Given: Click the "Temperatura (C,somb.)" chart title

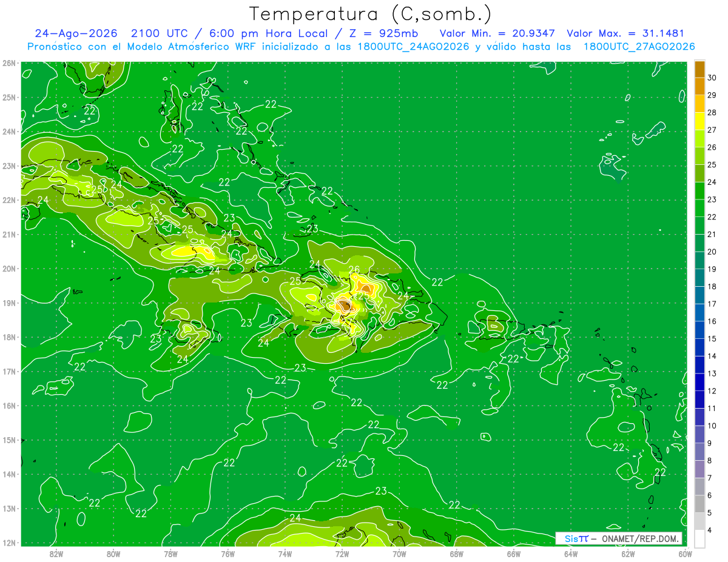Looking at the screenshot, I should coord(371,14).
